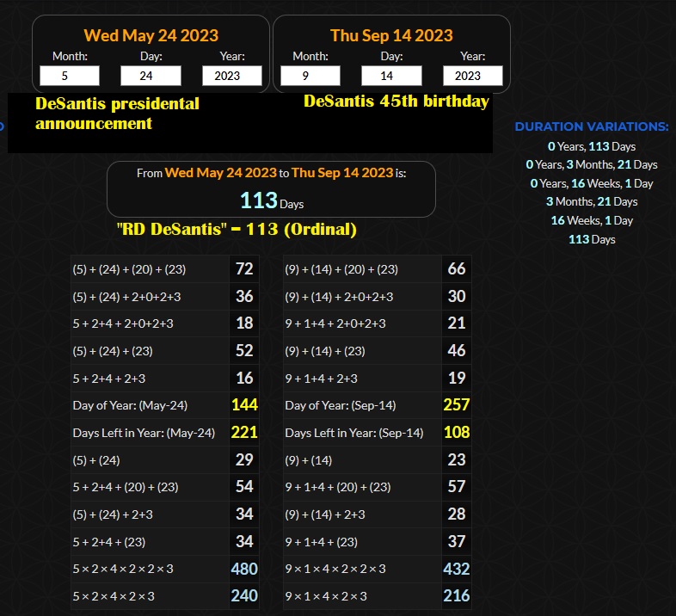Click the '5 × 2 × 4 × 2 × 3' row label
This screenshot has width=676, height=616.
[x=114, y=596]
